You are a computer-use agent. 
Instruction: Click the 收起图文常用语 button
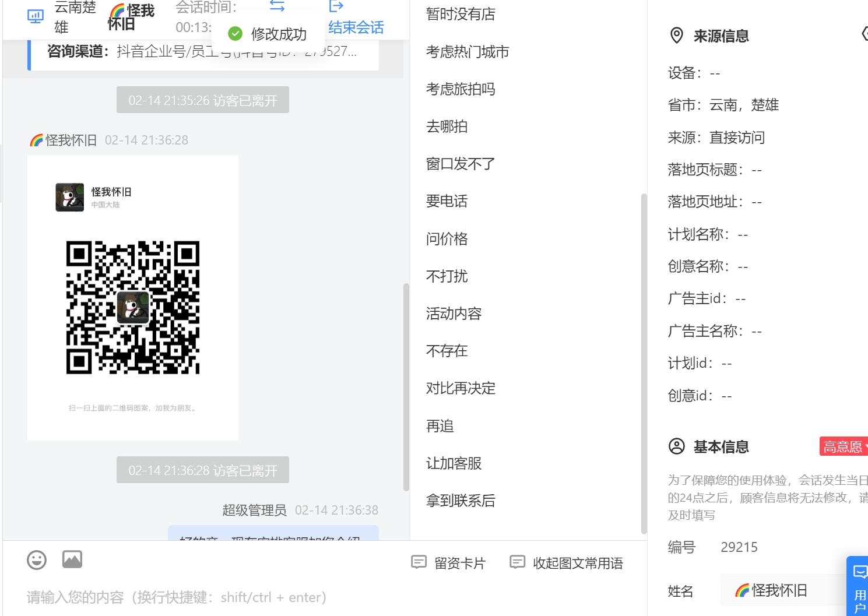click(x=566, y=563)
